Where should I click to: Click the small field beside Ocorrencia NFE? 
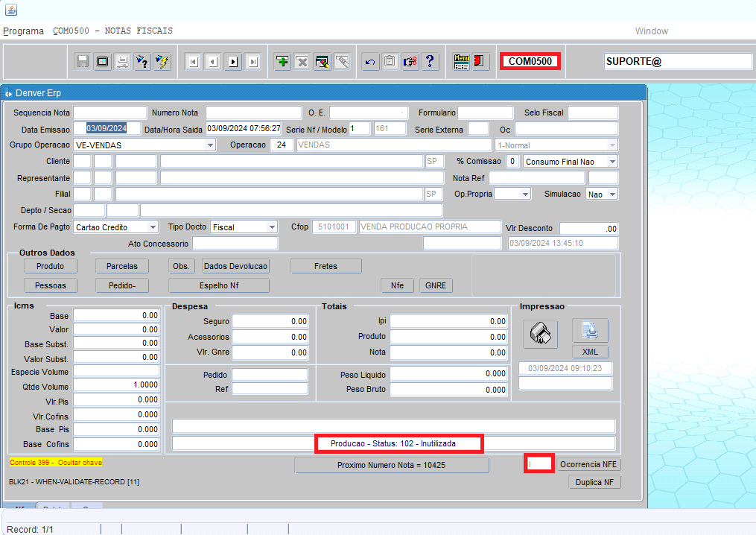click(x=539, y=463)
